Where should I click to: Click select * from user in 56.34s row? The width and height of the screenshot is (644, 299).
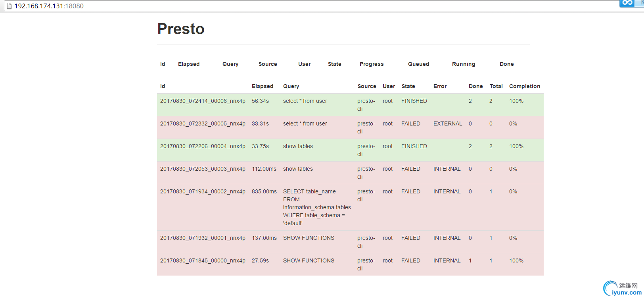click(305, 101)
